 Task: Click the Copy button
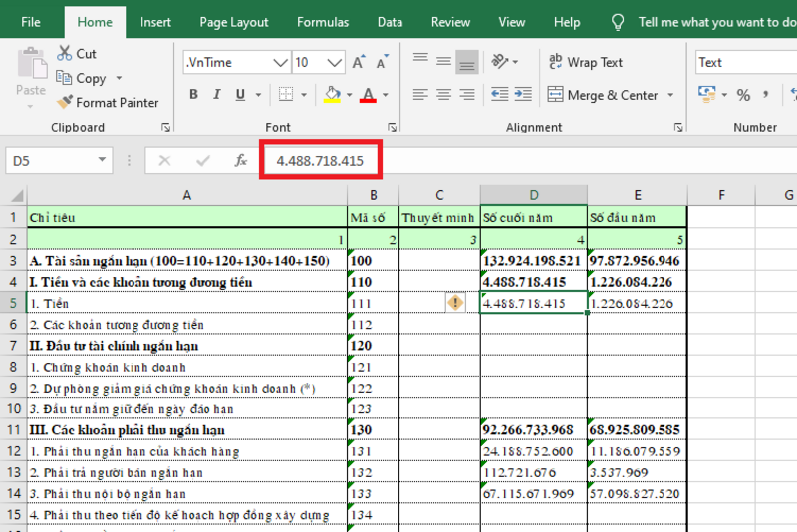pos(80,78)
